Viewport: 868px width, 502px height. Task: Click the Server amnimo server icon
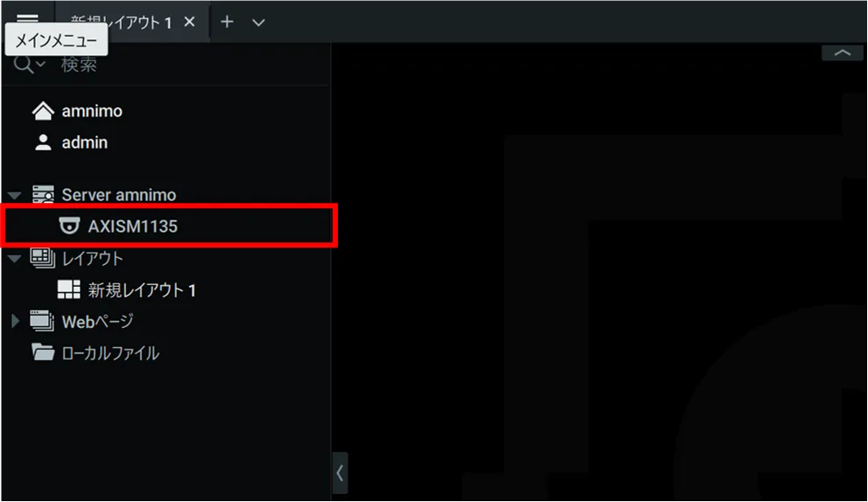coord(43,195)
